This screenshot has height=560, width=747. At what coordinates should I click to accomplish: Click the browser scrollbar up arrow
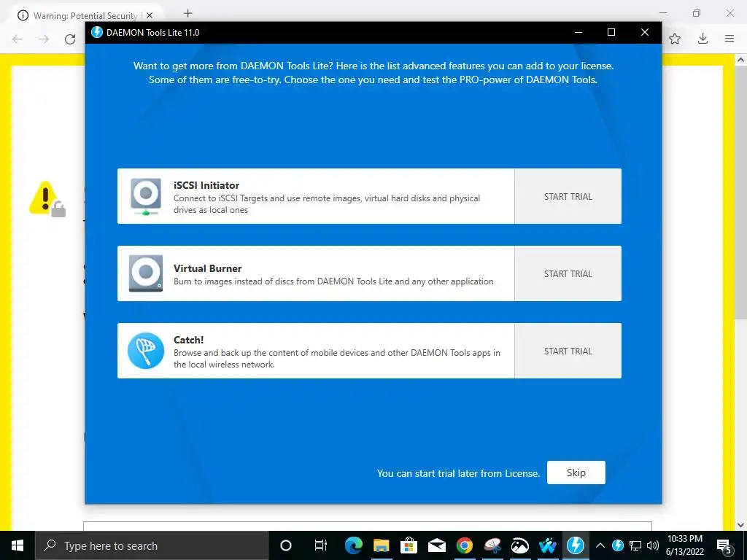coord(740,60)
